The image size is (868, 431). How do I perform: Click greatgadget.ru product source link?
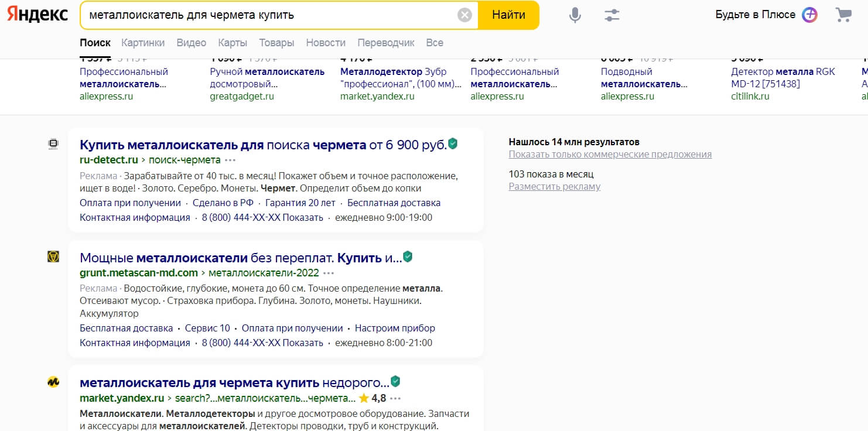coord(242,97)
